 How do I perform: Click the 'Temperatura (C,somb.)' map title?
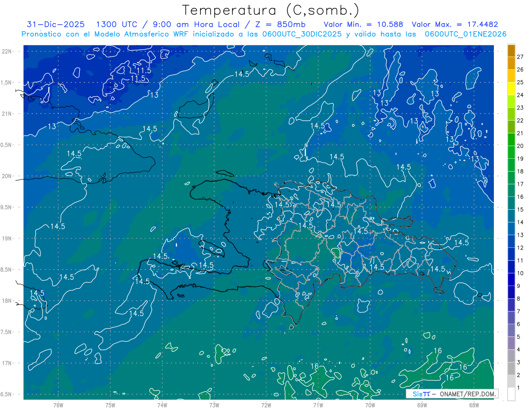click(271, 10)
